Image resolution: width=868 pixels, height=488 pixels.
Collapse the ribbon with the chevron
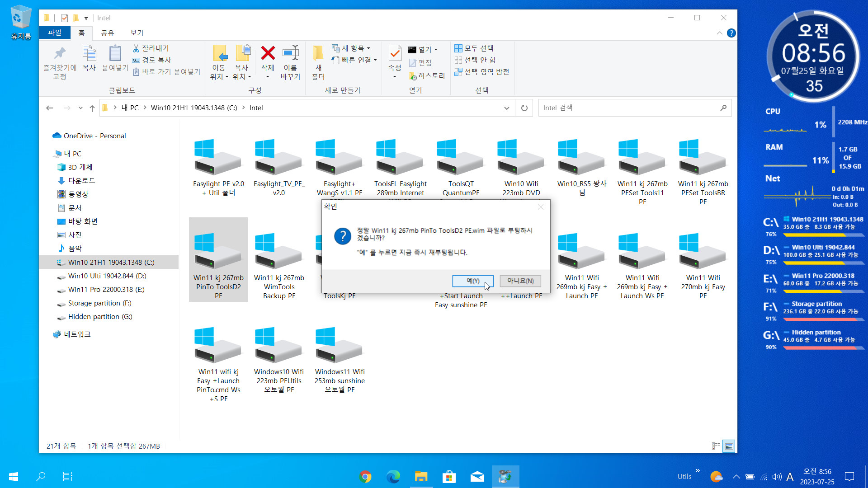719,33
